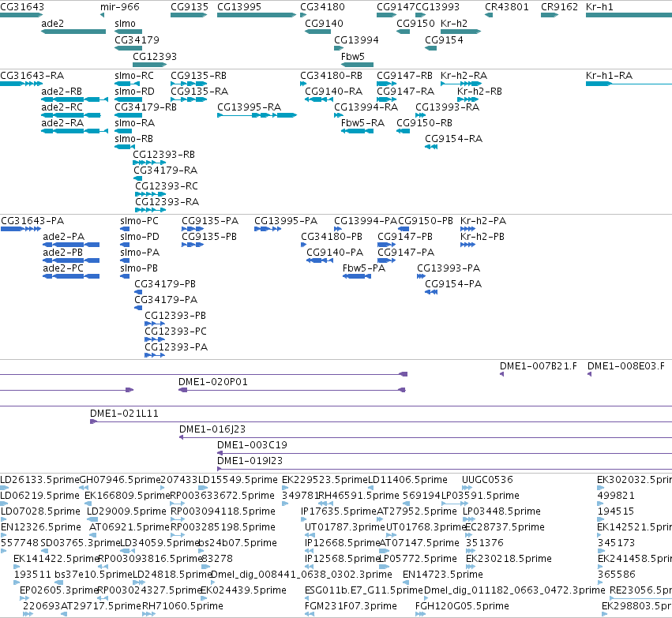Select the CG9154-RA transcript

431,147
